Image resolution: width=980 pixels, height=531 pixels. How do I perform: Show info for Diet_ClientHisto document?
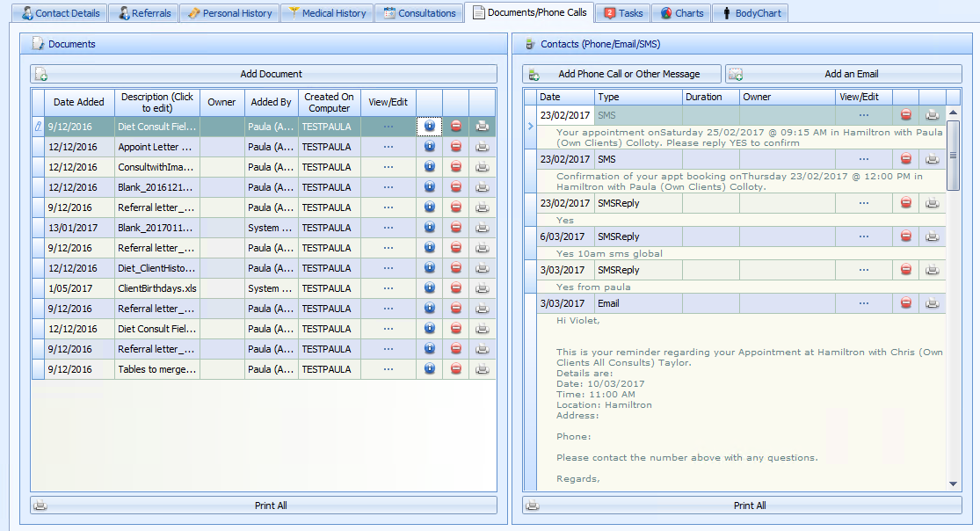point(430,267)
